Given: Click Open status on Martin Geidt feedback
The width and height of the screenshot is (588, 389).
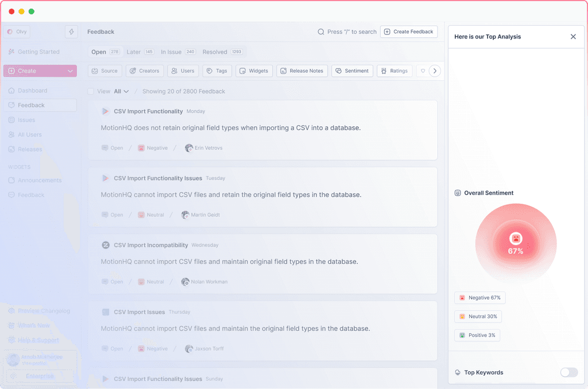Looking at the screenshot, I should pyautogui.click(x=113, y=215).
